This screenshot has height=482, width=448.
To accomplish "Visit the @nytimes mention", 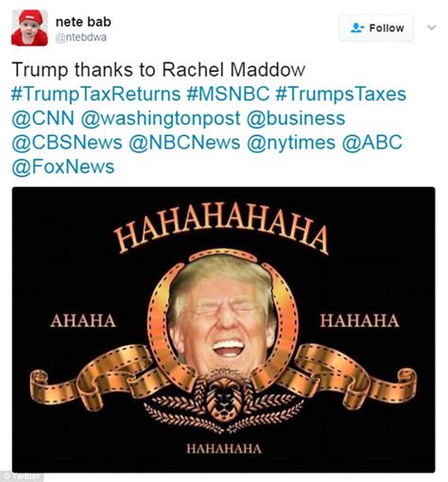I will click(x=291, y=143).
